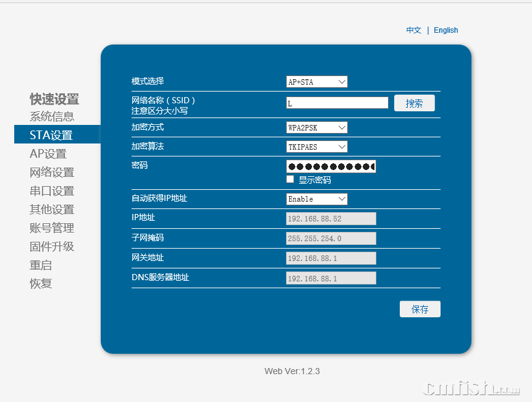This screenshot has width=532, height=402.
Task: Click 重启 in the sidebar
Action: click(x=41, y=265)
